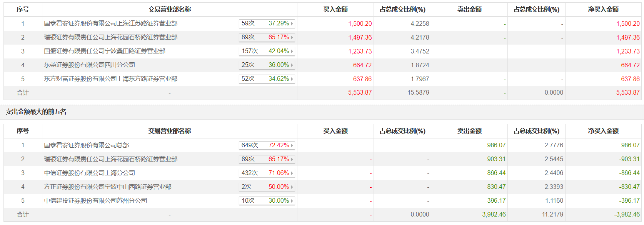Open the 2次 50.00% badge arrow
The image size is (644, 225).
(292, 187)
